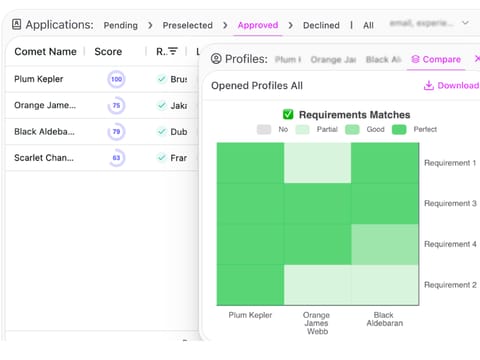Click the Perfect legend swatch
This screenshot has width=480, height=360.
coord(399,129)
